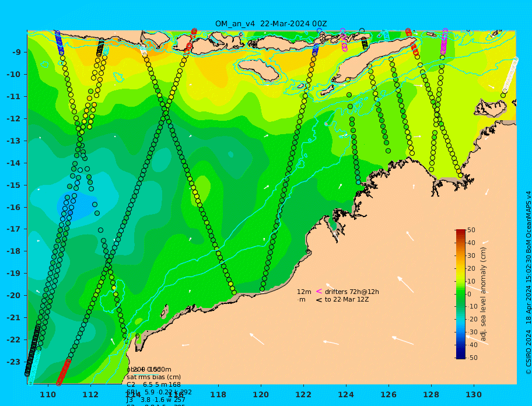The width and height of the screenshot is (532, 406).
Task: Click the colorbar tick label positive 30
Action: [471, 256]
